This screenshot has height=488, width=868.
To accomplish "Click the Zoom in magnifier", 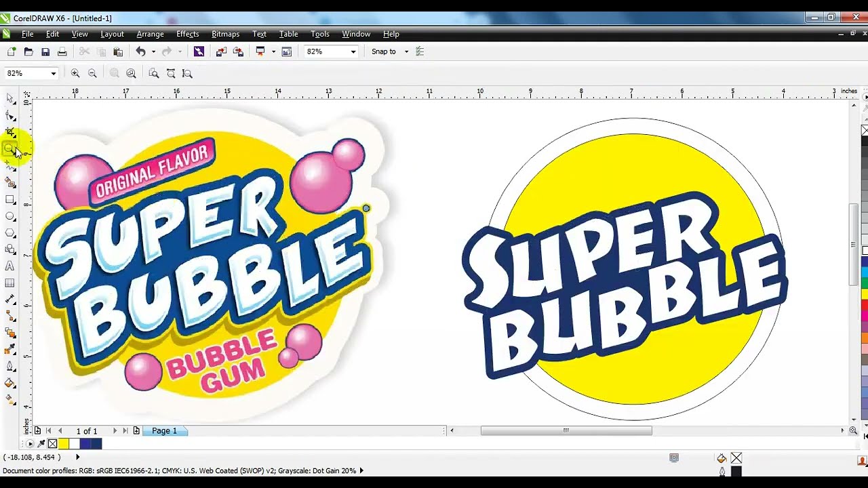I will point(75,73).
